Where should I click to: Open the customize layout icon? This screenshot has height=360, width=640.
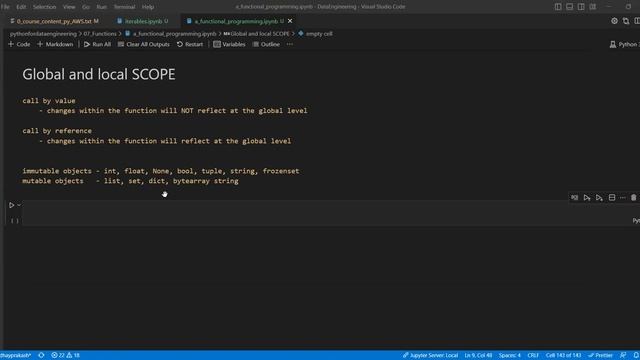(x=593, y=7)
